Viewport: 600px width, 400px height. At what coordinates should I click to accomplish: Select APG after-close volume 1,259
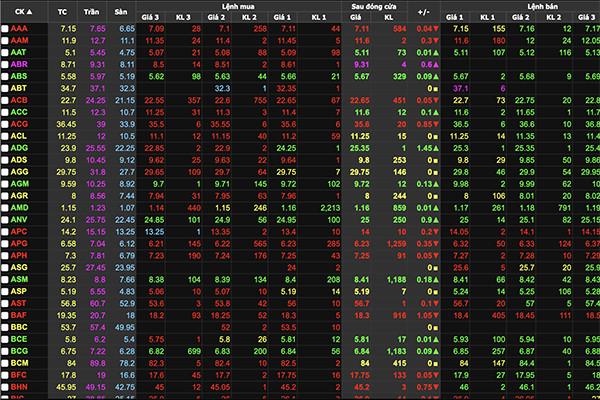tap(396, 244)
